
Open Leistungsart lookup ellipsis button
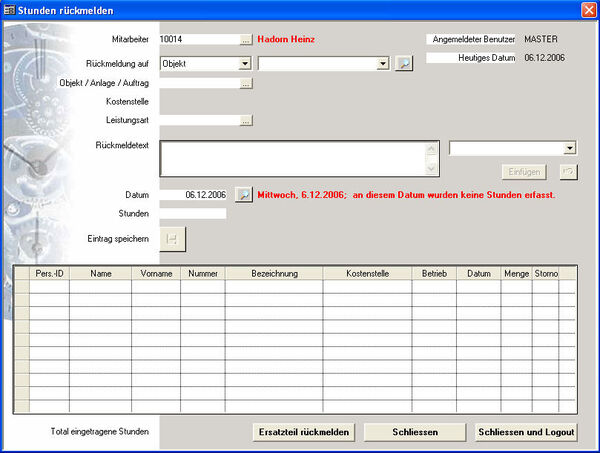click(x=246, y=121)
